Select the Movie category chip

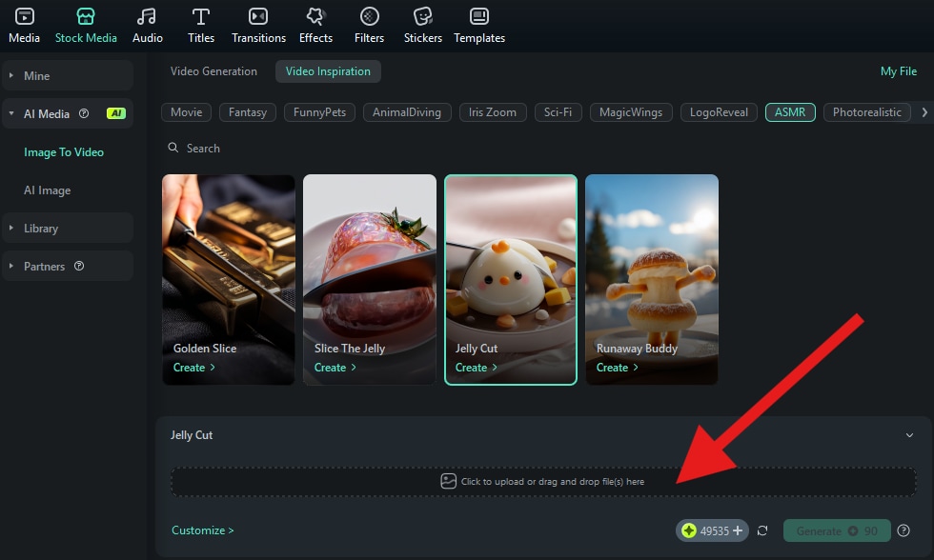[186, 112]
